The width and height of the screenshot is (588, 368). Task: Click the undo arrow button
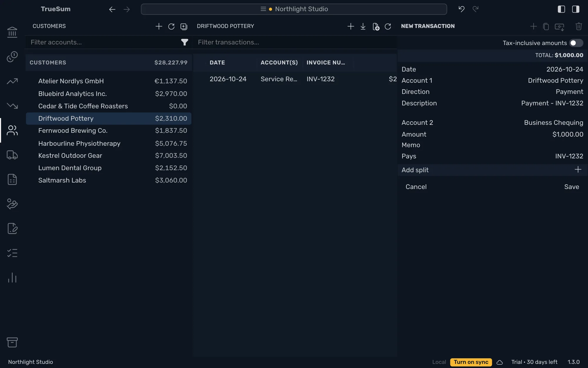click(461, 9)
